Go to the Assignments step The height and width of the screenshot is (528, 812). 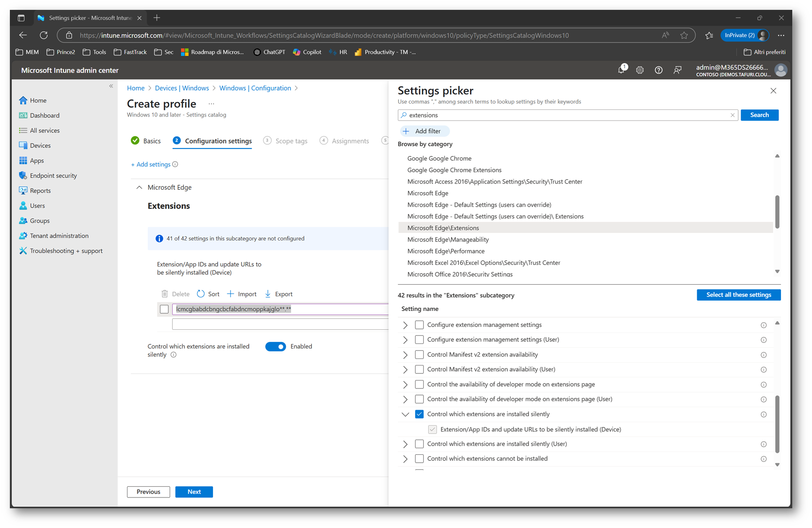tap(344, 141)
